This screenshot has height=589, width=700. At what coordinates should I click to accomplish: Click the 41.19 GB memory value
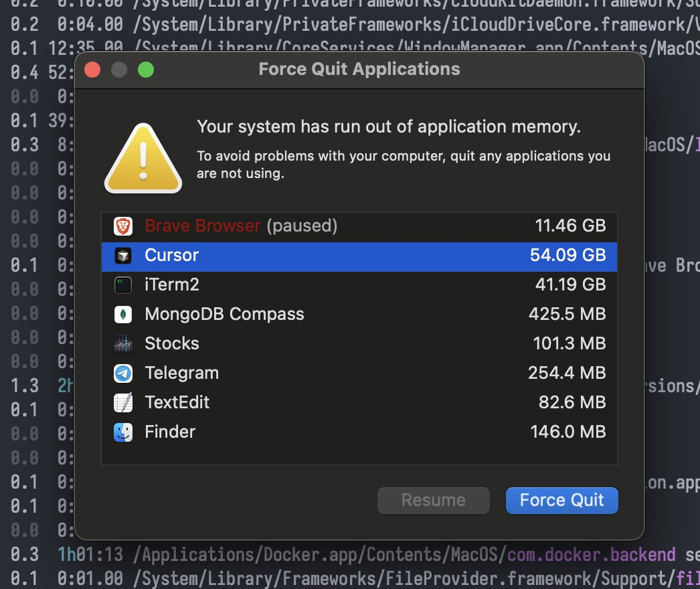tap(571, 285)
